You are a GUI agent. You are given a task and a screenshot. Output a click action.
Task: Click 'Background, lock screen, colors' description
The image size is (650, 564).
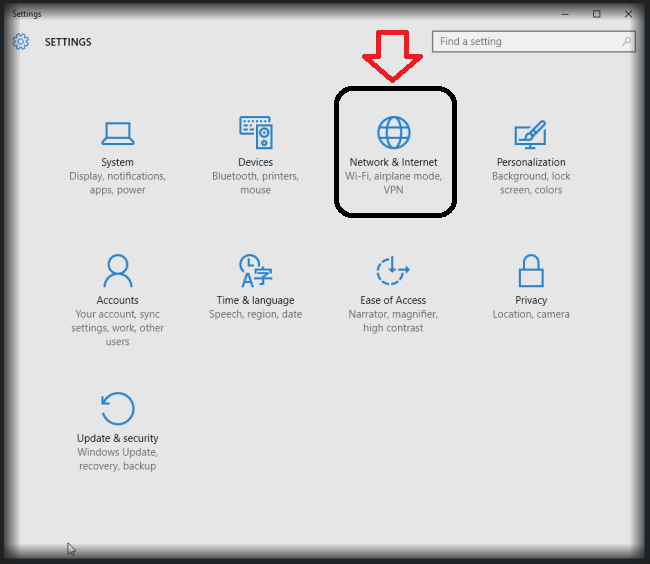(531, 183)
